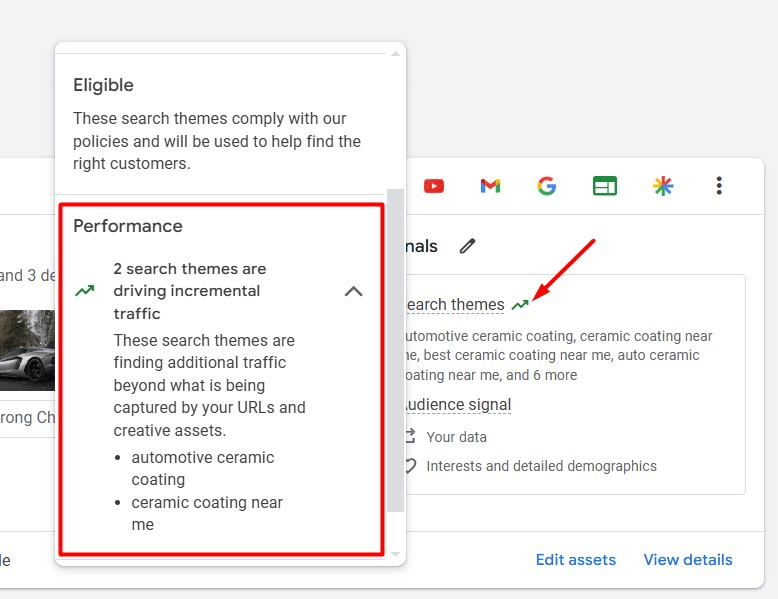Click the popup vertical scrollbar thumb
778x599 pixels.
[395, 350]
